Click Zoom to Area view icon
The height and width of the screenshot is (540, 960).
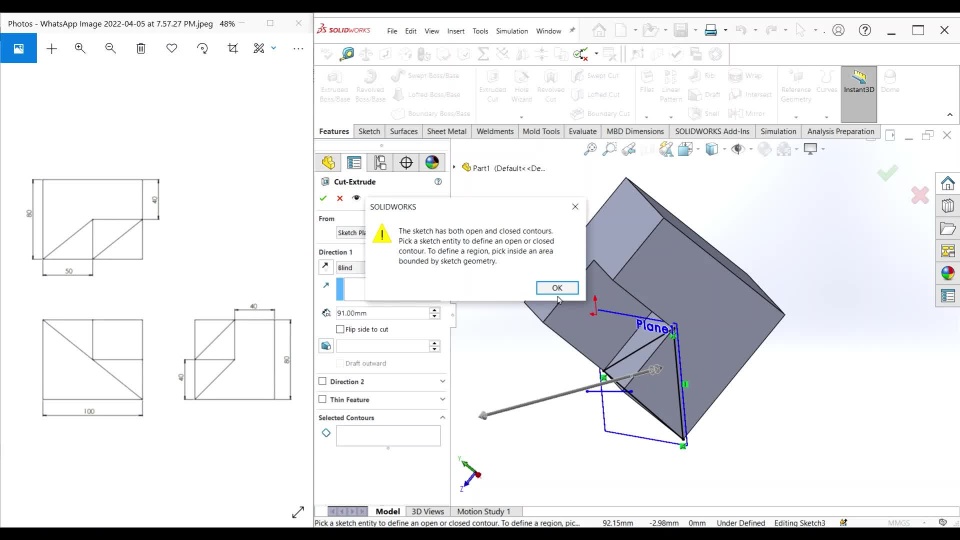click(x=609, y=149)
